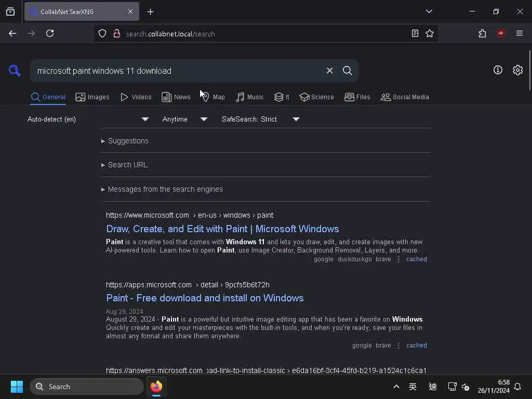
Task: Click the padlock site security icon
Action: [117, 34]
